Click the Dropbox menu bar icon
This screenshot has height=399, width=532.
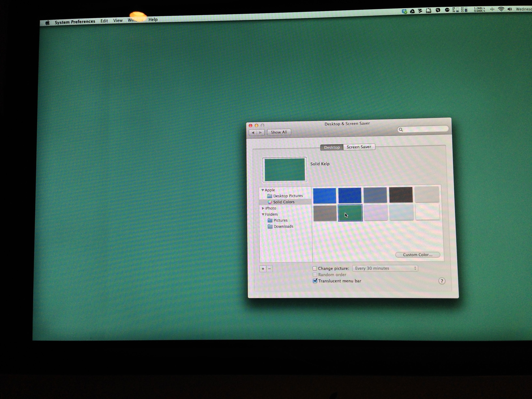click(x=404, y=11)
